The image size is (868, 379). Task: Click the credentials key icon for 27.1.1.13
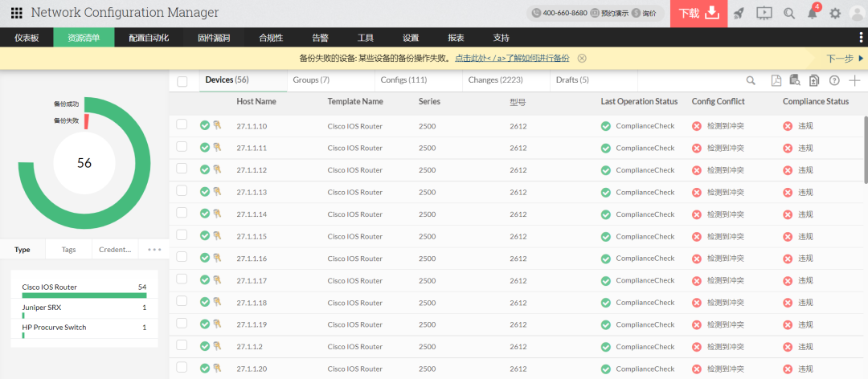pos(217,192)
